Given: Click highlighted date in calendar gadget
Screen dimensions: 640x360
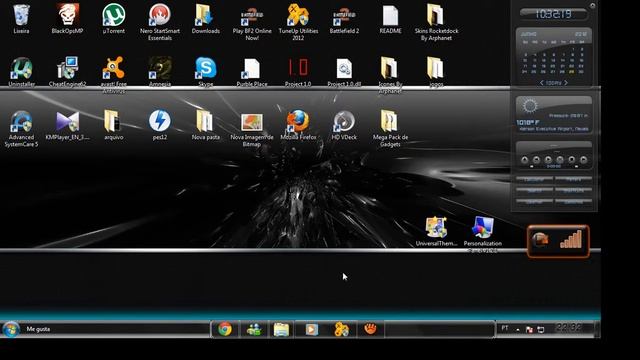Looking at the screenshot, I should pos(572,72).
